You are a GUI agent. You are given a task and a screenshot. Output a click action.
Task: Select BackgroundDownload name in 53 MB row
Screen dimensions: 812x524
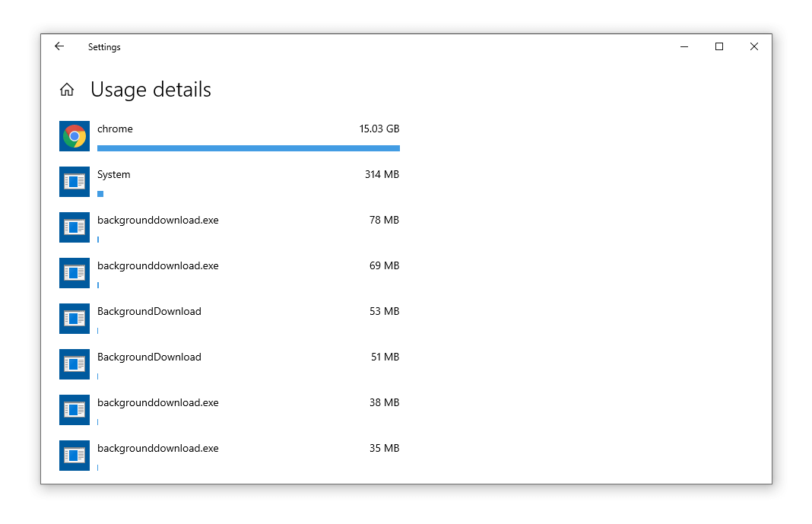[x=149, y=312]
